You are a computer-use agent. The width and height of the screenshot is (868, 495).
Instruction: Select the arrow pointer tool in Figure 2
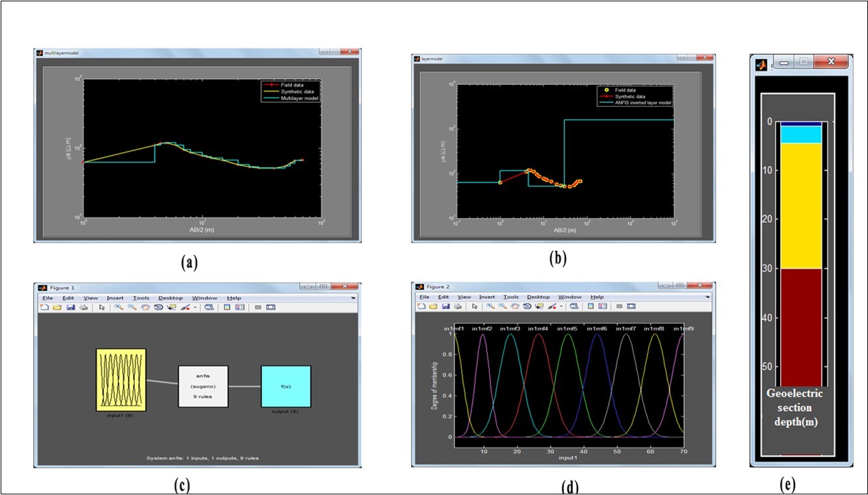474,307
